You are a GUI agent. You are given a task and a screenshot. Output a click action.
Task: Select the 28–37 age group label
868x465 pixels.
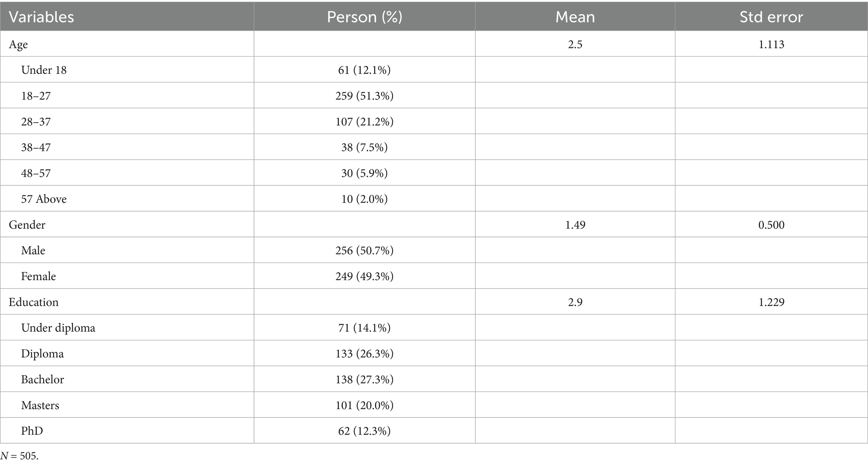coord(36,122)
